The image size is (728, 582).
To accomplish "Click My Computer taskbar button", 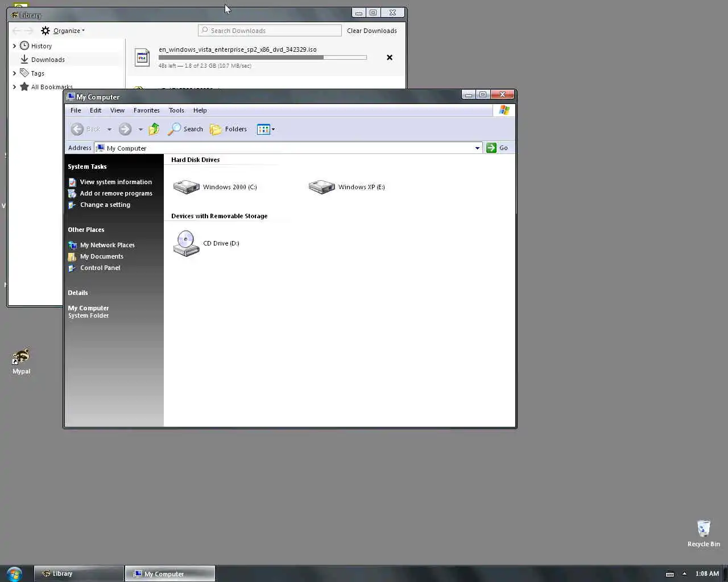I will [170, 573].
